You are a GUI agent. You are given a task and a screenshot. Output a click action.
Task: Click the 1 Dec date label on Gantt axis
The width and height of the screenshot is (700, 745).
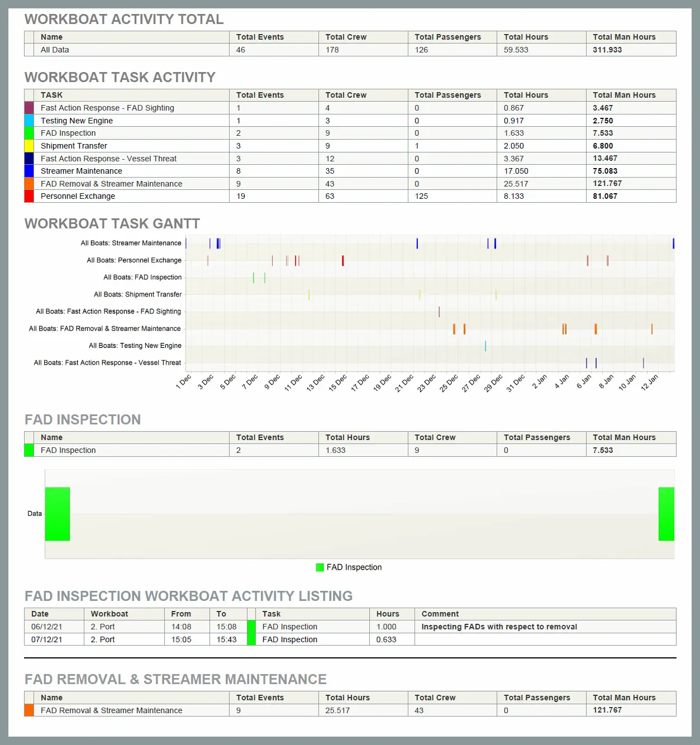pyautogui.click(x=183, y=381)
